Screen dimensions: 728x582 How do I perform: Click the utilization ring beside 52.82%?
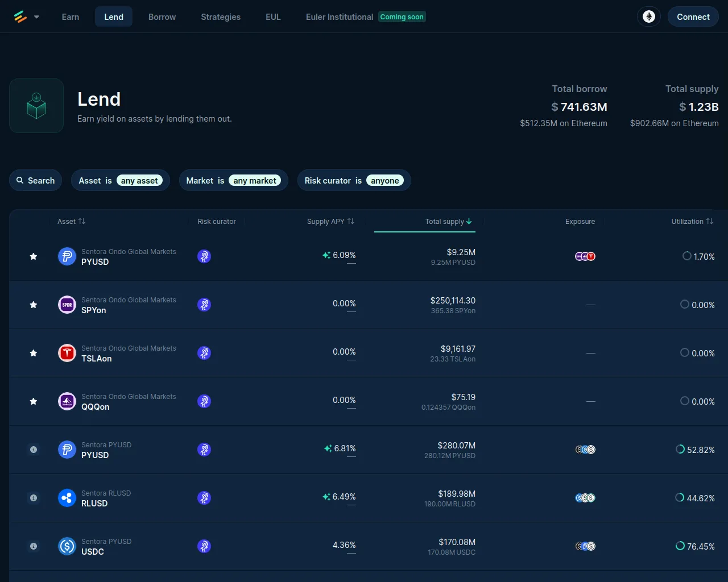point(680,449)
